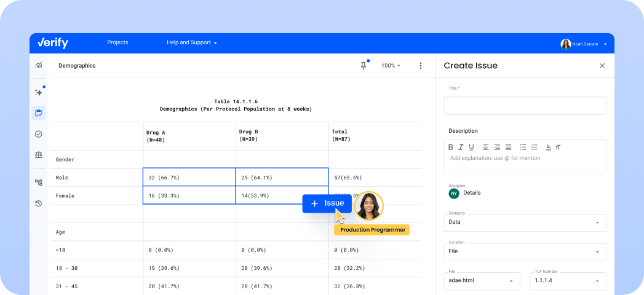Click the Drug A (N=48) column header

point(189,136)
